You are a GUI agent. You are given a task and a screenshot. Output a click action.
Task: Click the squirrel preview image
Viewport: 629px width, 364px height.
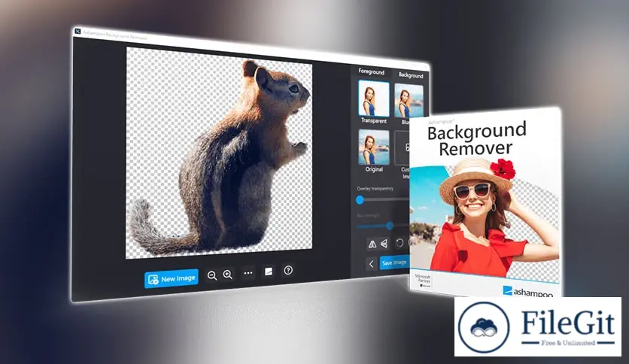click(219, 153)
